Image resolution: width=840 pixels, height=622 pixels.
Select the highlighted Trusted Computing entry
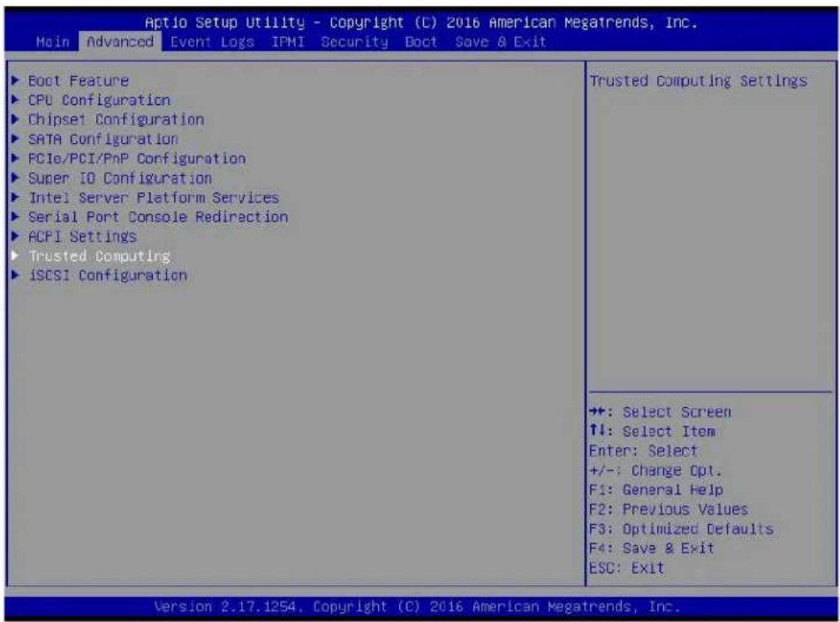click(99, 256)
